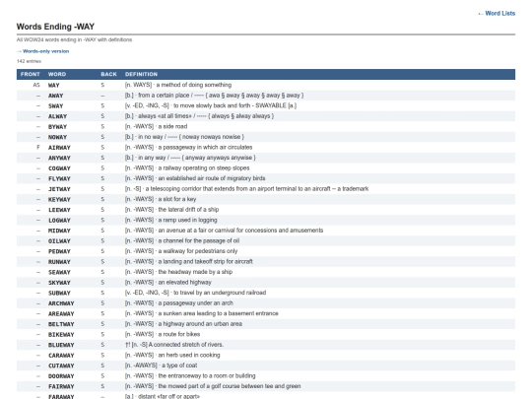Click the FRONT column header
Viewport: 532px width, 399px height.
pyautogui.click(x=31, y=74)
